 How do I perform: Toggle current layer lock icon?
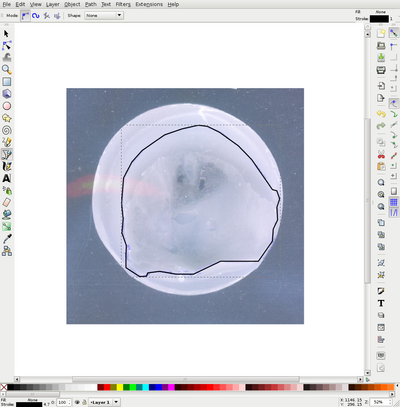coord(84,402)
